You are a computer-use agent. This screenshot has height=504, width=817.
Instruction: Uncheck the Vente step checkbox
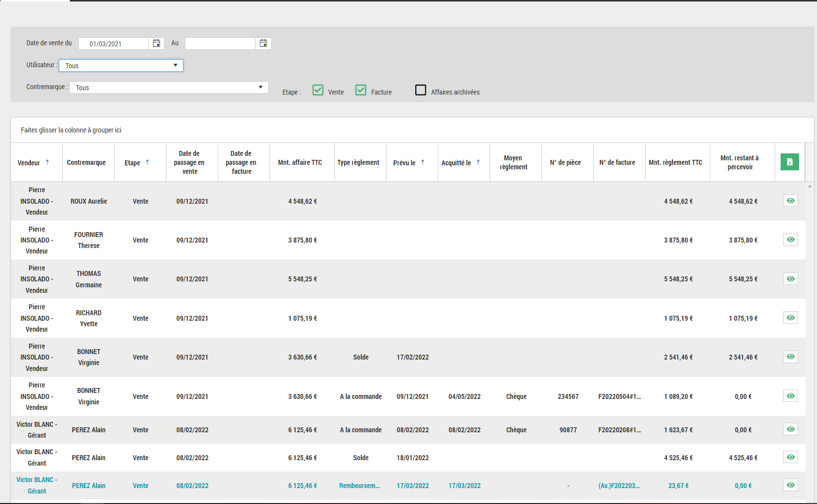pyautogui.click(x=318, y=90)
